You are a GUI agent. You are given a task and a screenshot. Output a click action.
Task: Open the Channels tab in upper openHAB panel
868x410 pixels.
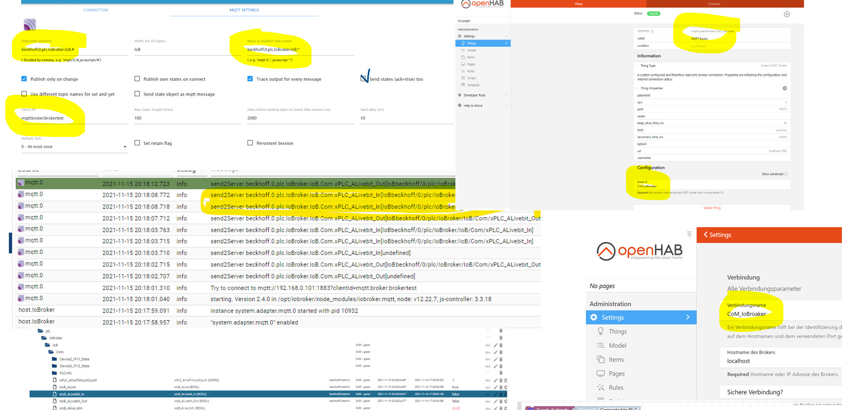point(714,4)
